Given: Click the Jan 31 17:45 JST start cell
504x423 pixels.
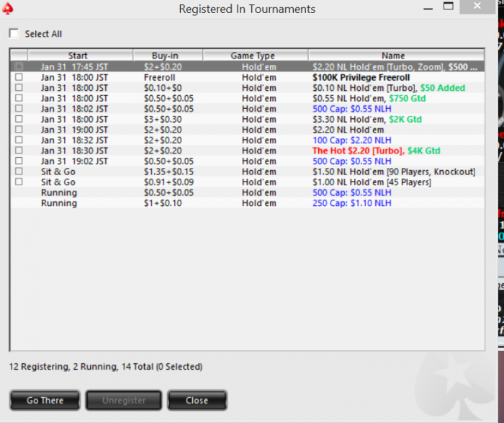Looking at the screenshot, I should pyautogui.click(x=74, y=67).
